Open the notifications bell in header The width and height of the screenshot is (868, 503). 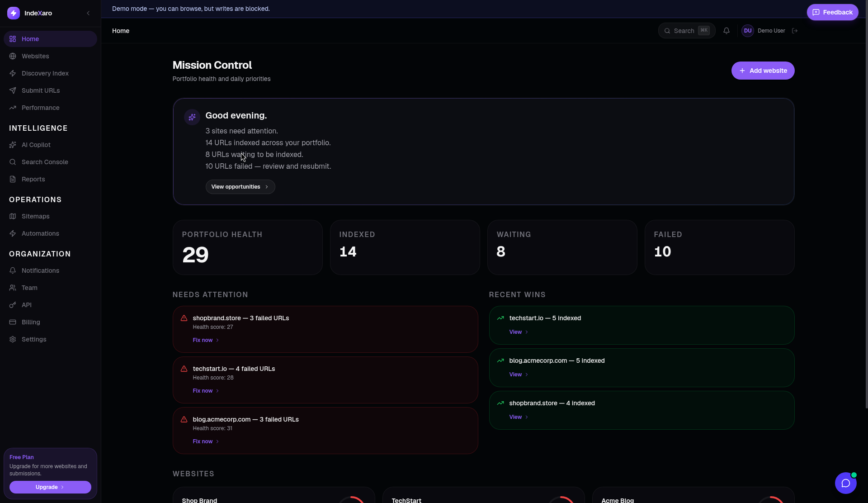pos(726,31)
